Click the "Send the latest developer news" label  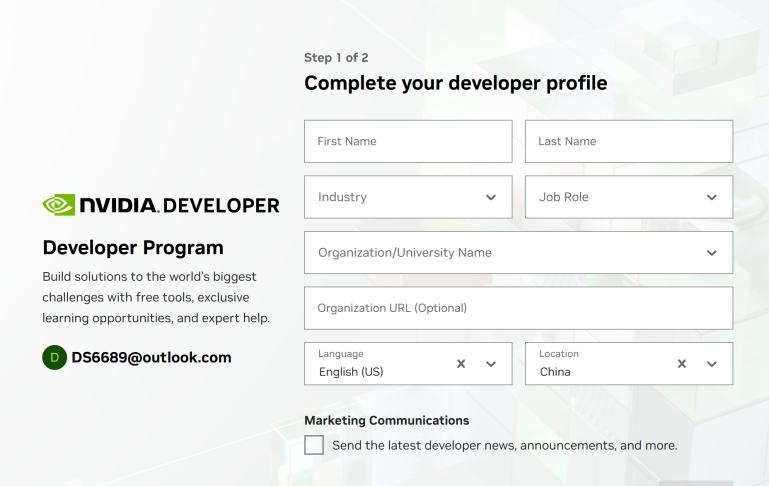point(504,445)
